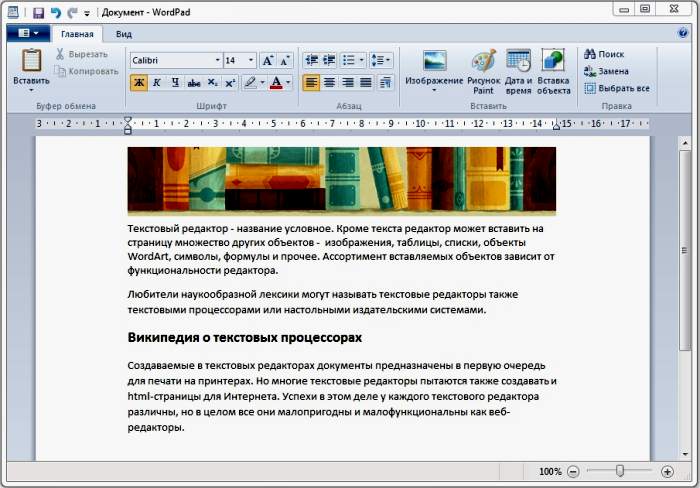This screenshot has height=488, width=700.
Task: Click the 100% zoom level text
Action: click(550, 471)
